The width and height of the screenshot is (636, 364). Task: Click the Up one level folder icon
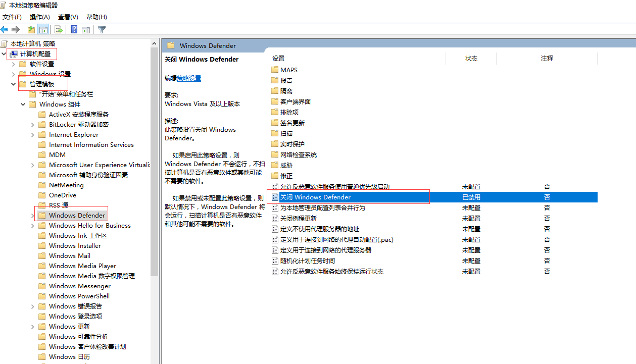pos(31,30)
